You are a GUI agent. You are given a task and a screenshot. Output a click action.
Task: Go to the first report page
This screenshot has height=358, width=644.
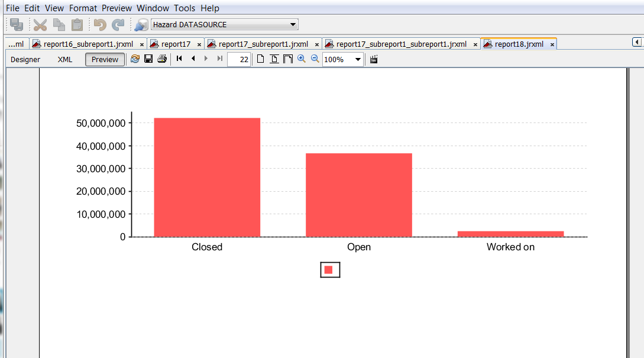click(179, 59)
